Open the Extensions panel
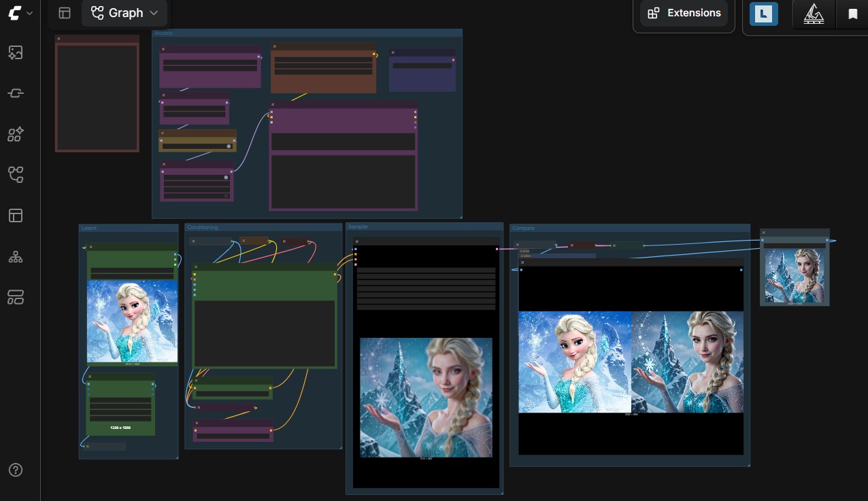This screenshot has height=501, width=868. point(684,13)
